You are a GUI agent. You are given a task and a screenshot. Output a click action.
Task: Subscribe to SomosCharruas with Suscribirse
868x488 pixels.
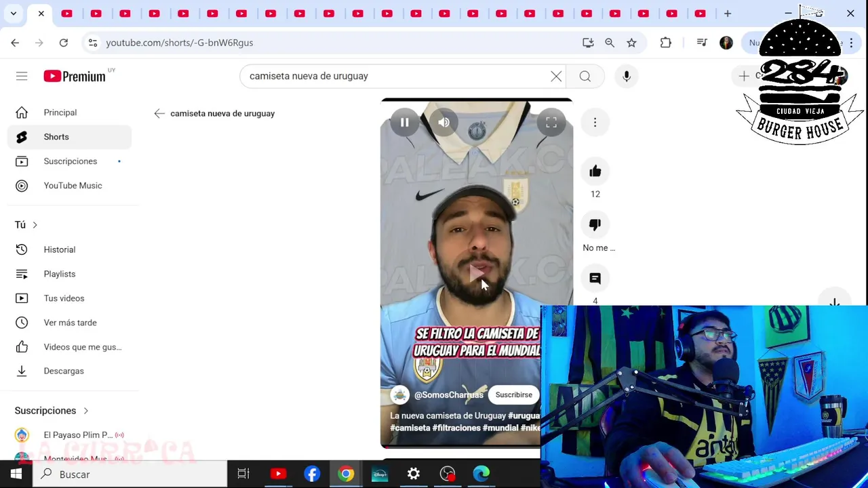[513, 394]
